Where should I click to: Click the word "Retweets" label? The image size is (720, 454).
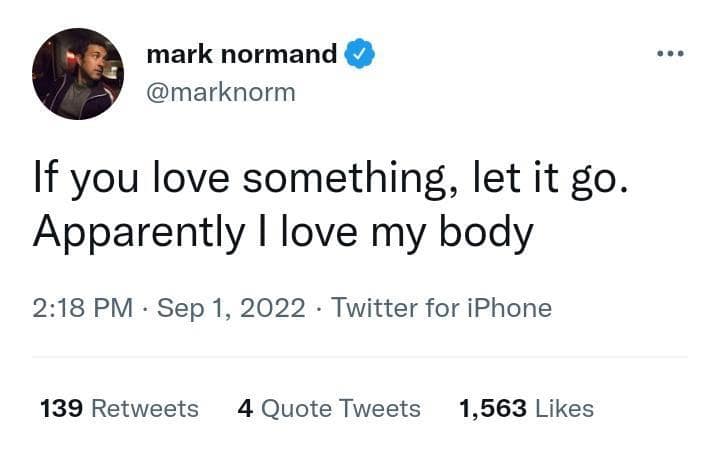144,408
